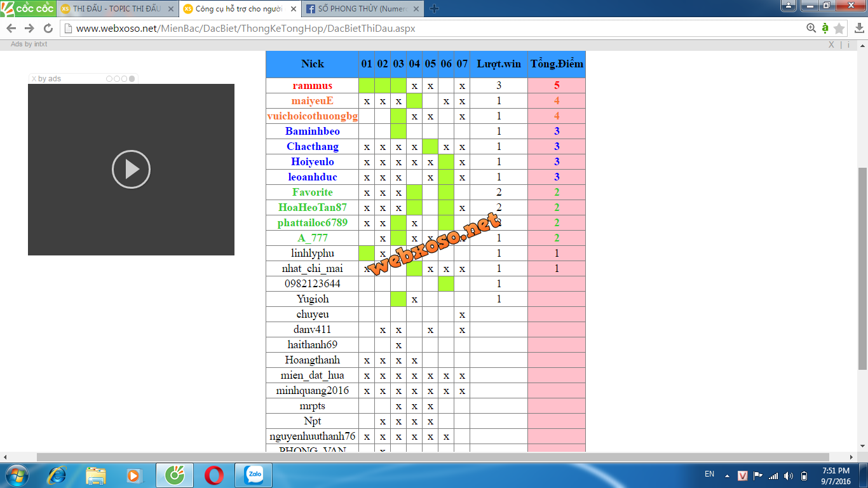Screen dimensions: 868x488
Task: Open the user profile icon in title bar
Action: [788, 6]
